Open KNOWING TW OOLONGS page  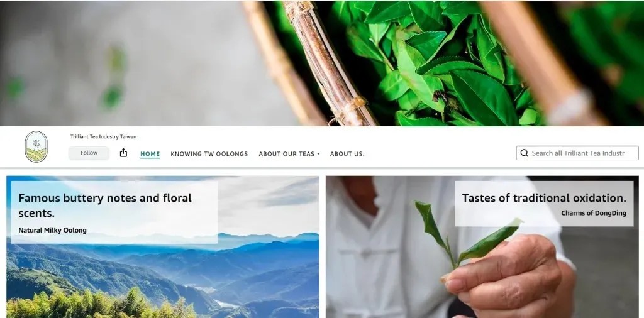tap(209, 154)
